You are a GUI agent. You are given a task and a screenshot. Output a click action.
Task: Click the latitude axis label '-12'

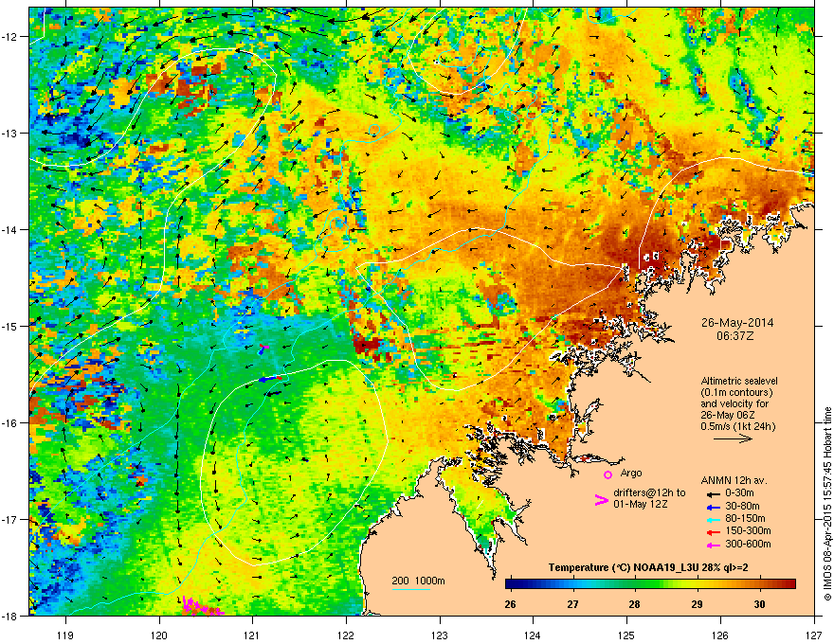point(9,37)
